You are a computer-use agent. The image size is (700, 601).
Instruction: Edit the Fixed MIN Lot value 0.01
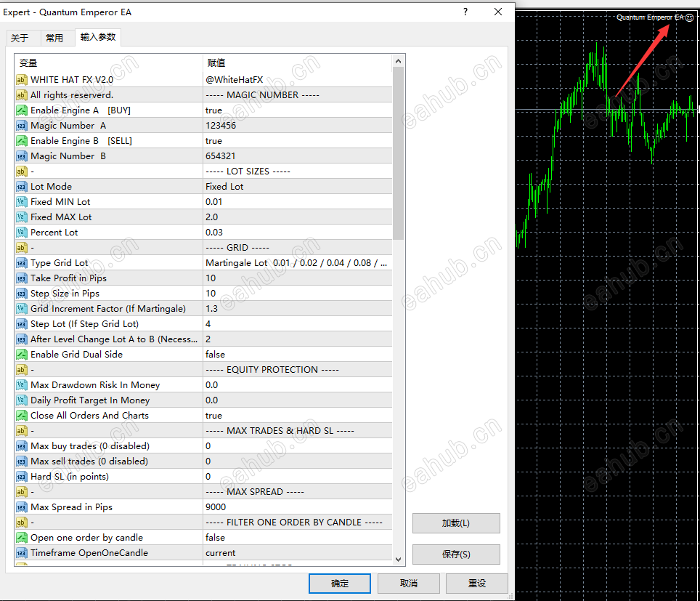tap(298, 202)
